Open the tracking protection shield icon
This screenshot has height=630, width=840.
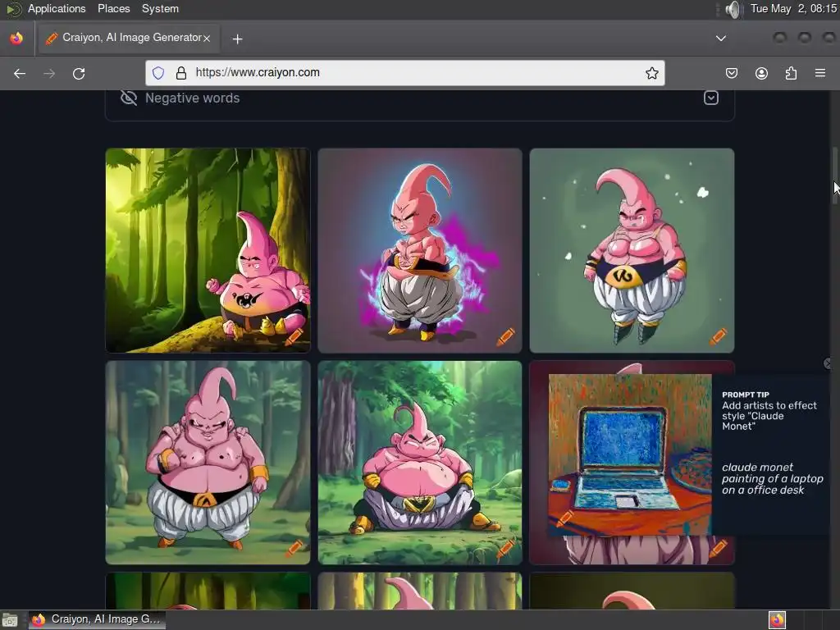coord(158,73)
